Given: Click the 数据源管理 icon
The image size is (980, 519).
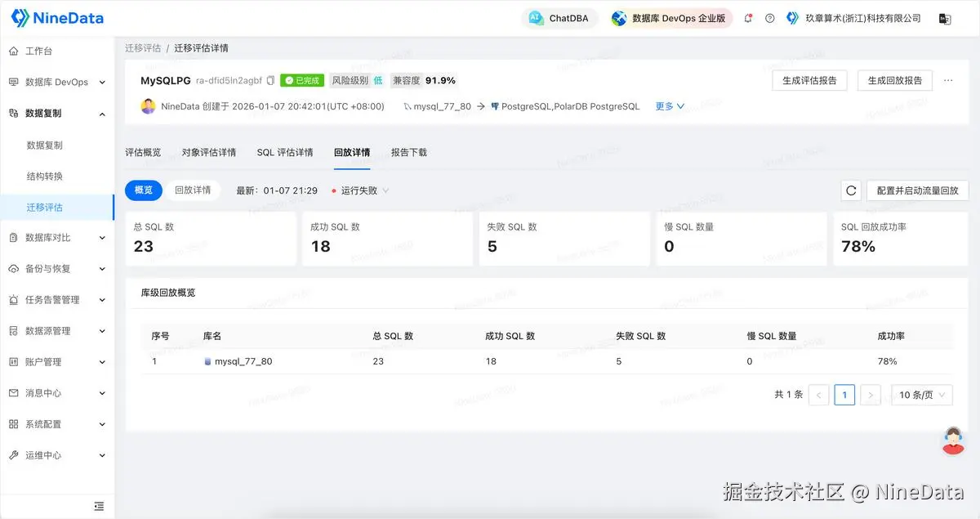Looking at the screenshot, I should (x=13, y=331).
